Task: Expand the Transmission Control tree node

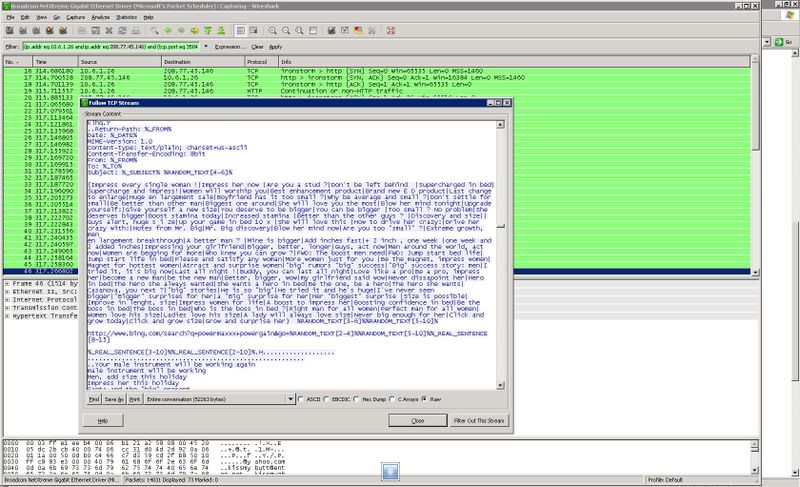Action: [7, 307]
